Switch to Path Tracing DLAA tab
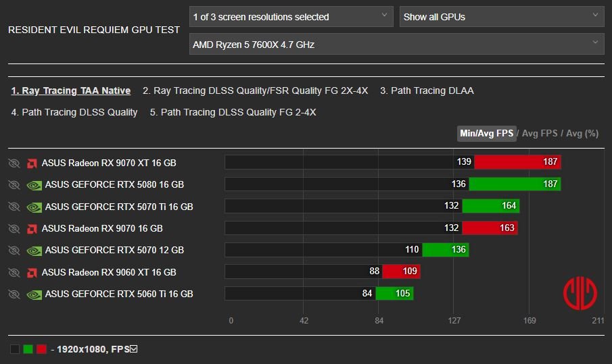Viewport: 612px width, 364px height. 427,90
